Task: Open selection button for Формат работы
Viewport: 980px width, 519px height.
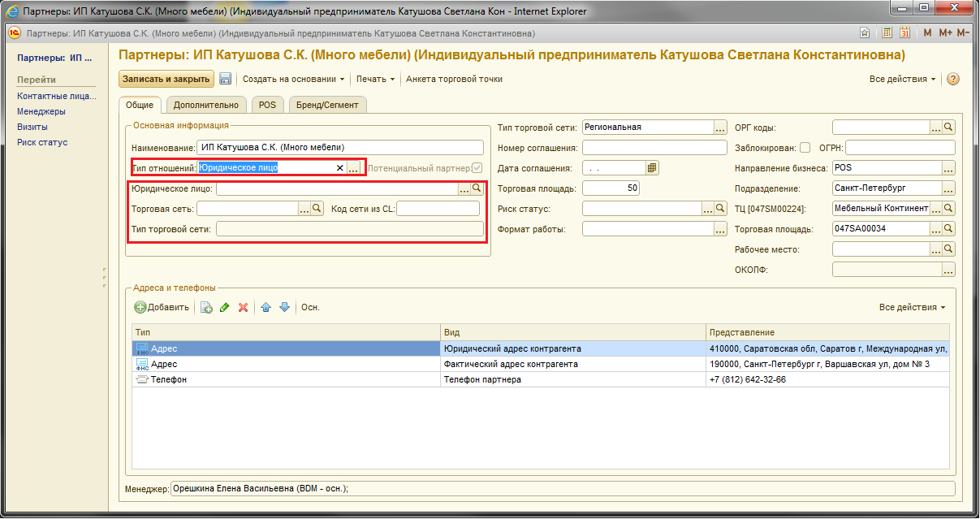Action: coord(720,229)
